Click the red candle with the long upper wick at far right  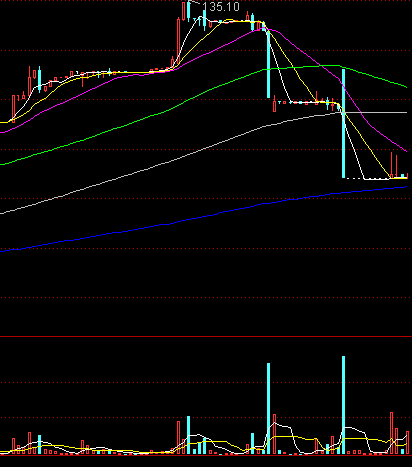391,165
